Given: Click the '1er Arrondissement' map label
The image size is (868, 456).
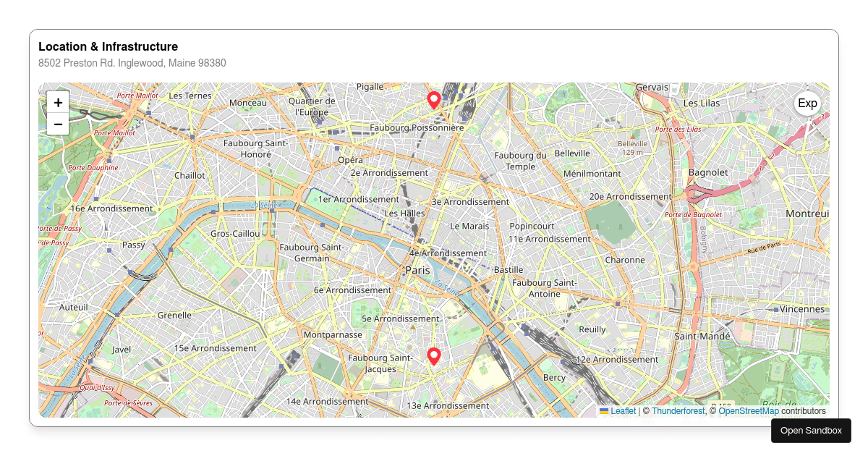Looking at the screenshot, I should 359,199.
